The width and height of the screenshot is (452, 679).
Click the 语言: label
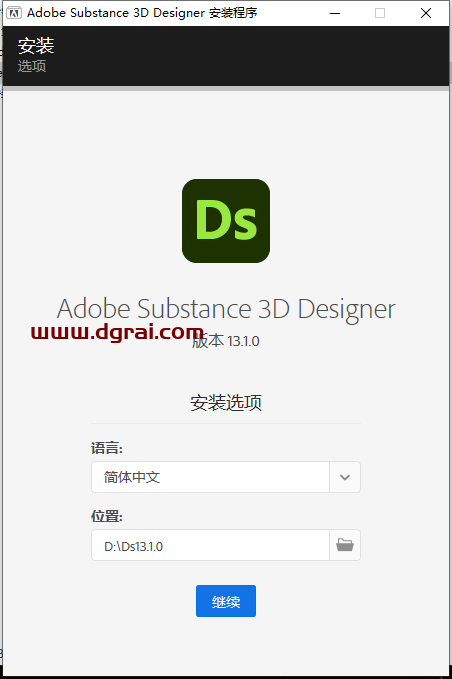click(107, 448)
